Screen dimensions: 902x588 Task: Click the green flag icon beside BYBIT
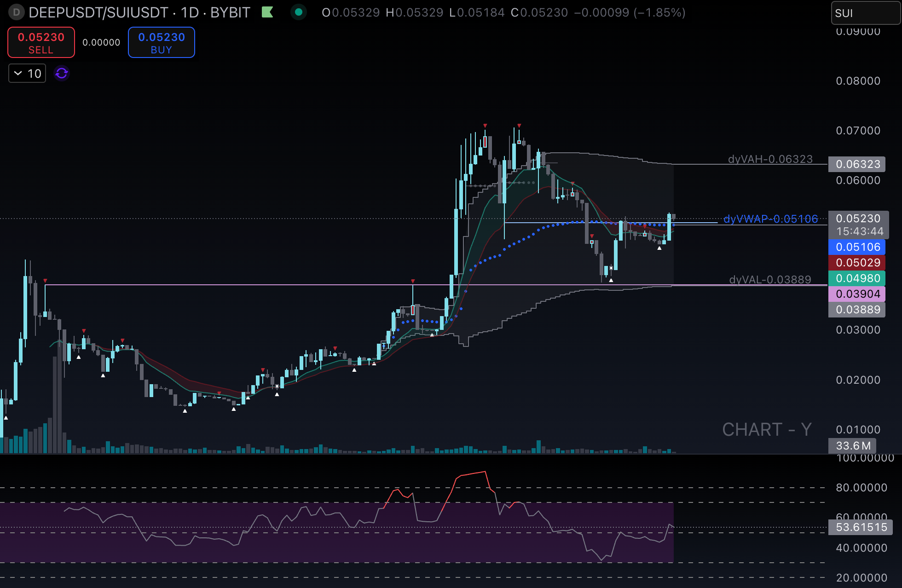(x=267, y=12)
